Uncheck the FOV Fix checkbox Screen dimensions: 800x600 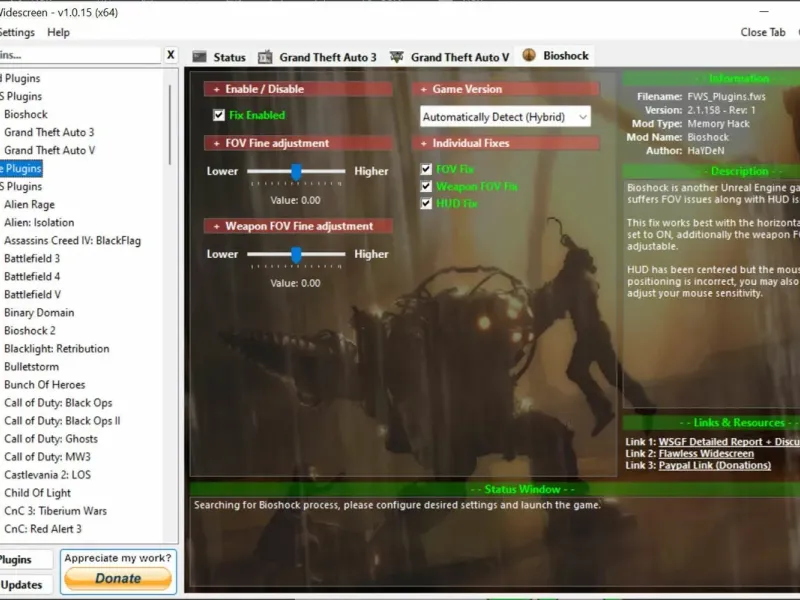[x=426, y=169]
